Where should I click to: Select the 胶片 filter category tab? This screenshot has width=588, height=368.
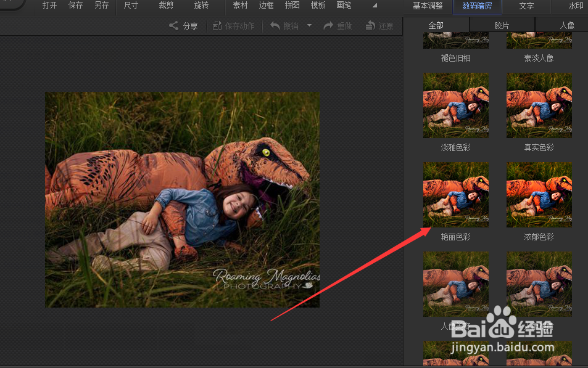pyautogui.click(x=502, y=25)
